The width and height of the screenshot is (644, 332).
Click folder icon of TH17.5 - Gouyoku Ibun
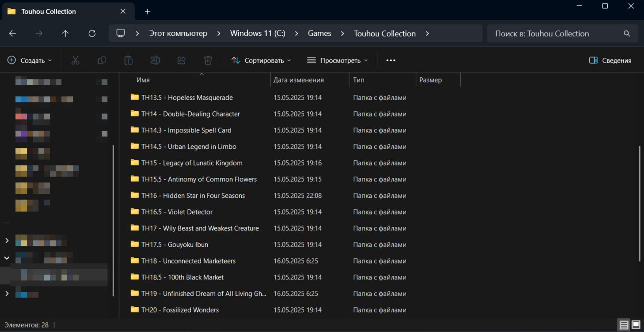pyautogui.click(x=134, y=244)
